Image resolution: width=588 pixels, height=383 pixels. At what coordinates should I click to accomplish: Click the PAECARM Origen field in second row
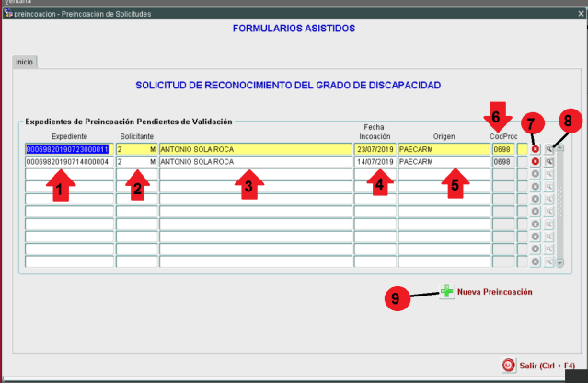coord(443,161)
